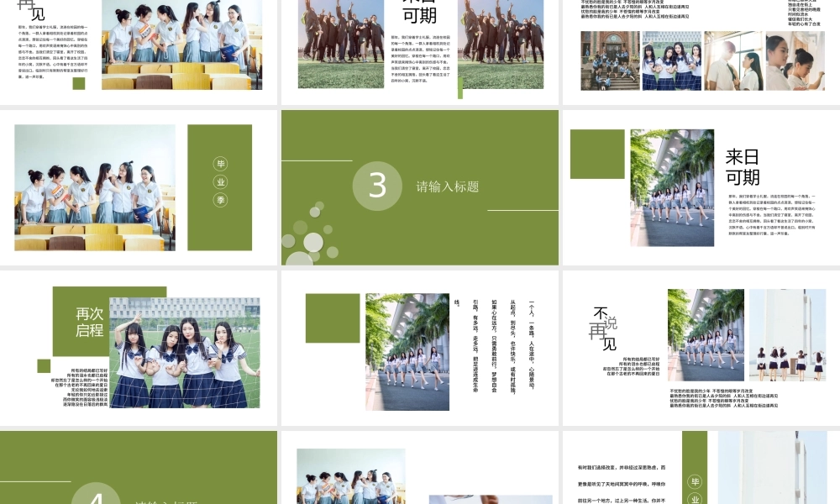This screenshot has height=504, width=840.
Task: Click the green square beside the vertical poem photo
Action: (333, 318)
